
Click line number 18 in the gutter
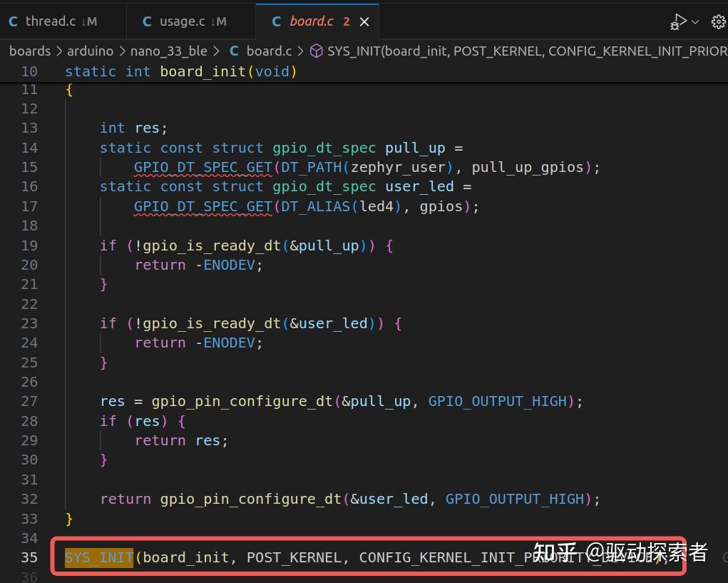[x=29, y=225]
